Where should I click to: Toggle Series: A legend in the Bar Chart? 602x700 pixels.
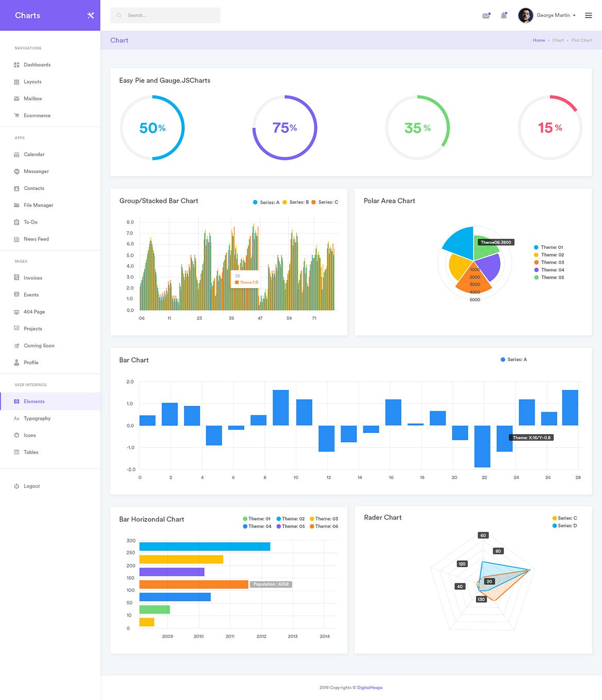[x=514, y=360]
